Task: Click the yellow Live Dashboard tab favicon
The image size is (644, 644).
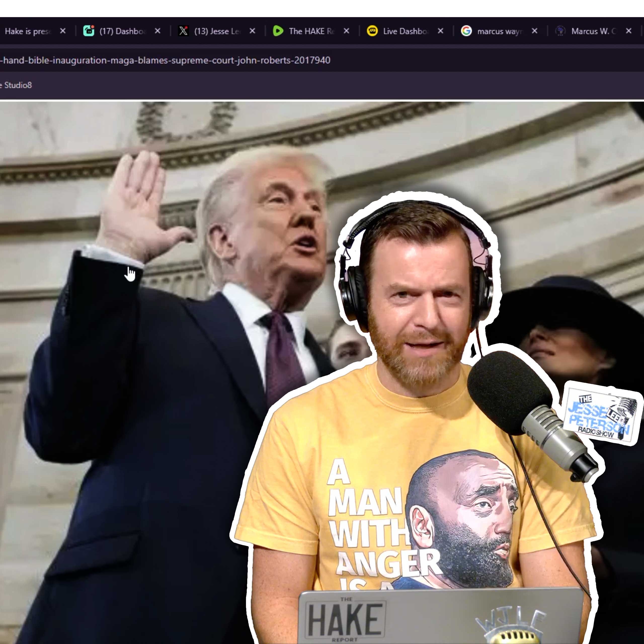Action: click(x=372, y=31)
